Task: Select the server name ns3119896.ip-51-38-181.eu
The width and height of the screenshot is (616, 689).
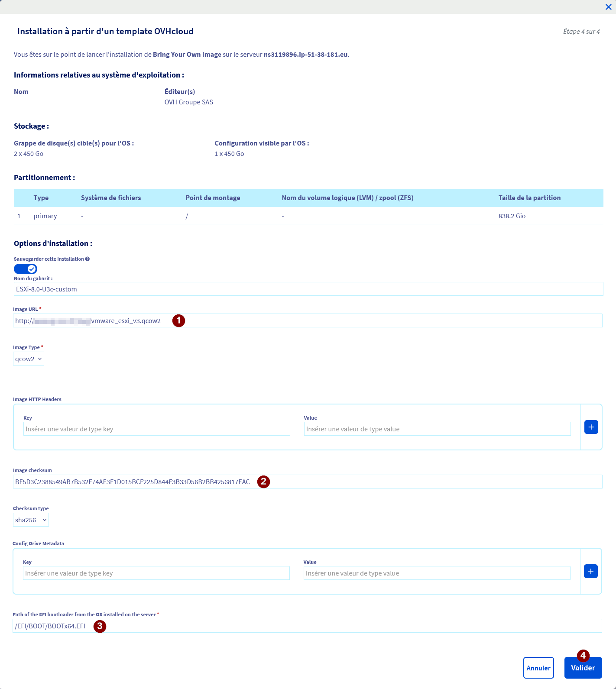Action: (x=306, y=55)
